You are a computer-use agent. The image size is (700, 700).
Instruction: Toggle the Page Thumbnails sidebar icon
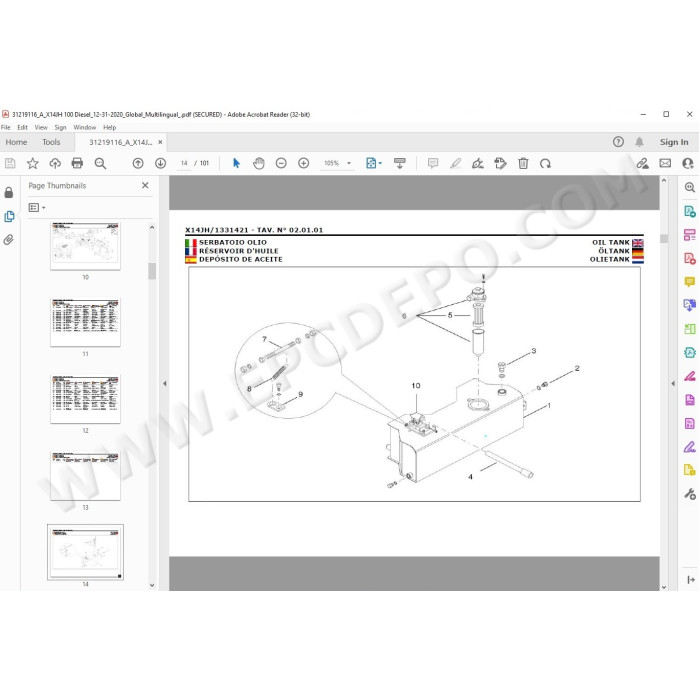point(9,217)
